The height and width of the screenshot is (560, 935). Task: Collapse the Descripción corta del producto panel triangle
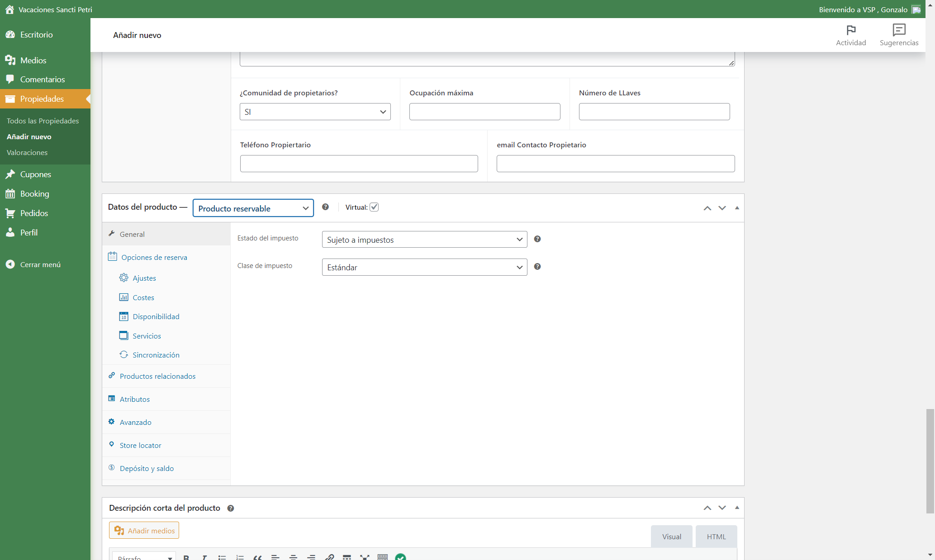737,508
